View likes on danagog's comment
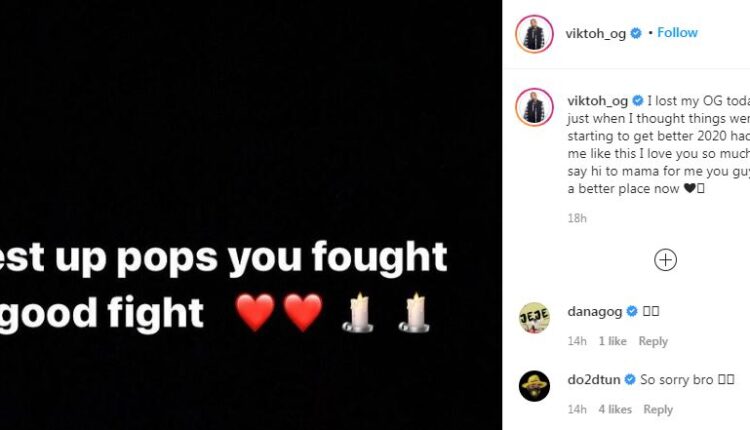 click(x=613, y=341)
